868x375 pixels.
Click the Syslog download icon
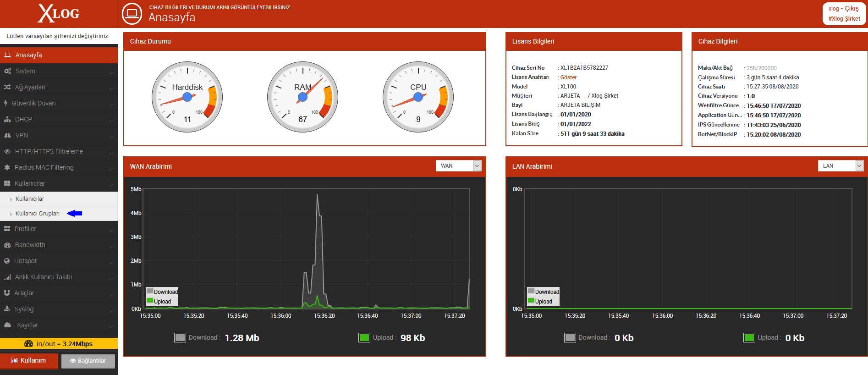(7, 309)
